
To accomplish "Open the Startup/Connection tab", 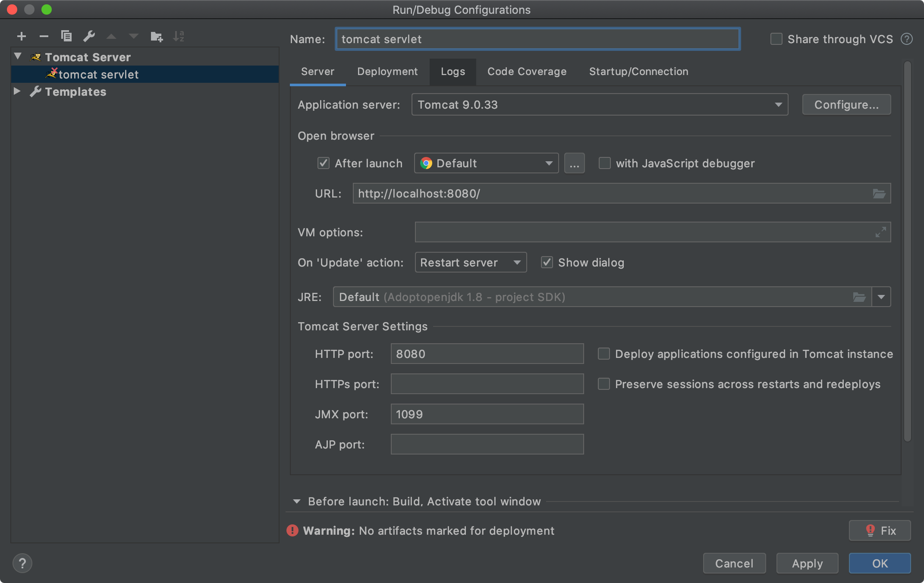I will pos(638,72).
